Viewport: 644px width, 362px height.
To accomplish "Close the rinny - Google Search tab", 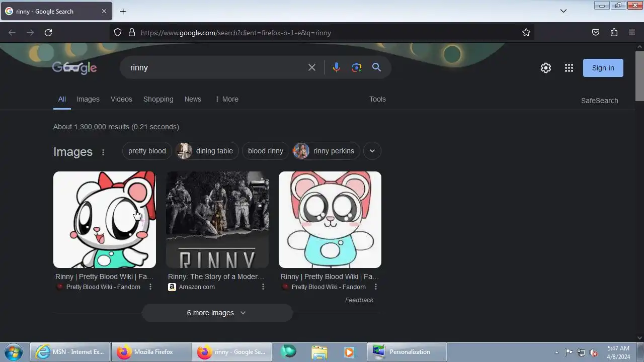I will 104,11.
